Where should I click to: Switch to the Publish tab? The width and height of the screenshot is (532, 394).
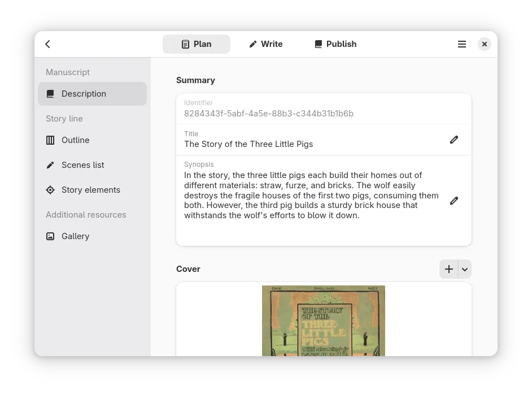[x=335, y=44]
